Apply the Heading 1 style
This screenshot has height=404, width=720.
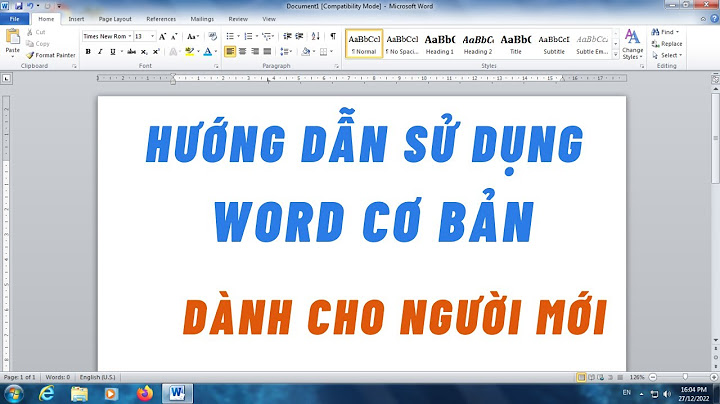(439, 45)
